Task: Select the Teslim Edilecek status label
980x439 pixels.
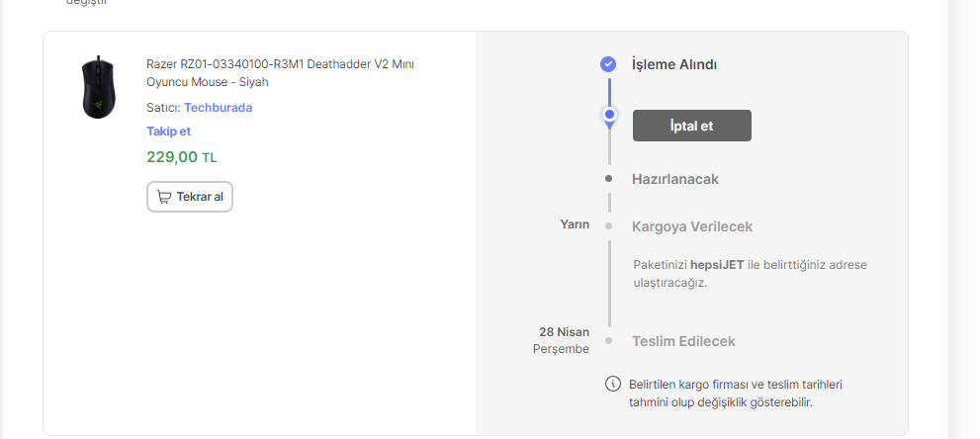Action: pyautogui.click(x=683, y=341)
